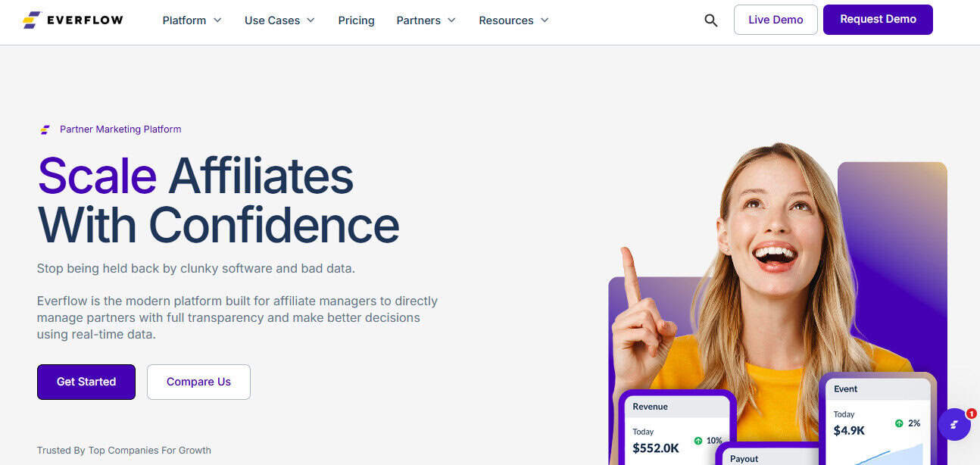Click green up arrow in Revenue card

[698, 441]
